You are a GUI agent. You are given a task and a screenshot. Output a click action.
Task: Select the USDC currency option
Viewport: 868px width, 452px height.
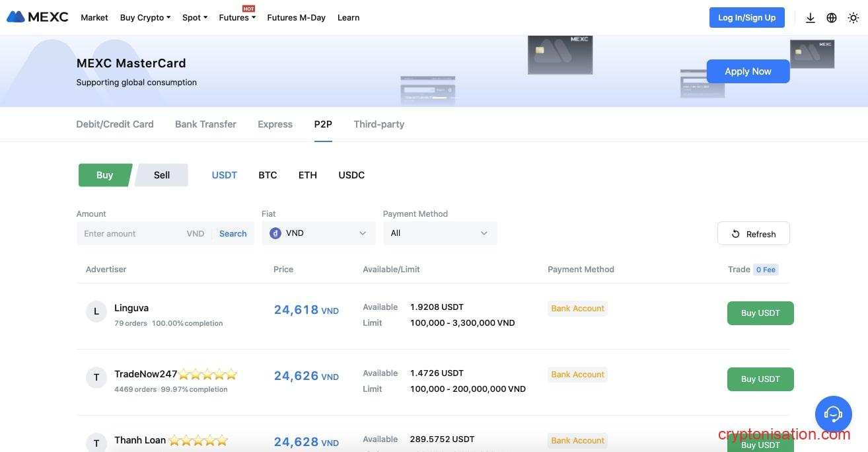351,174
